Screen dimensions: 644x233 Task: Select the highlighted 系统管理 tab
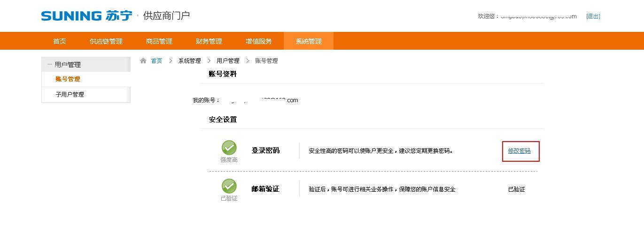(x=309, y=41)
